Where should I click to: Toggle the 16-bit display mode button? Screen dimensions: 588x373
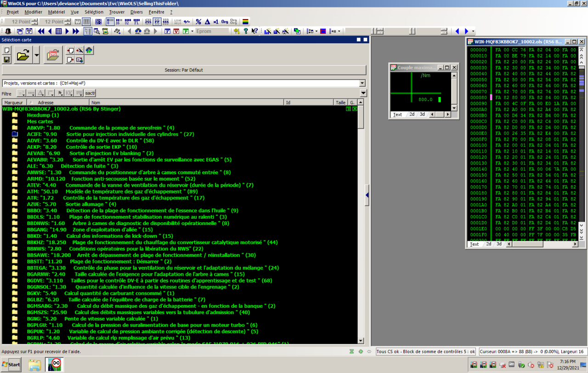coord(119,22)
